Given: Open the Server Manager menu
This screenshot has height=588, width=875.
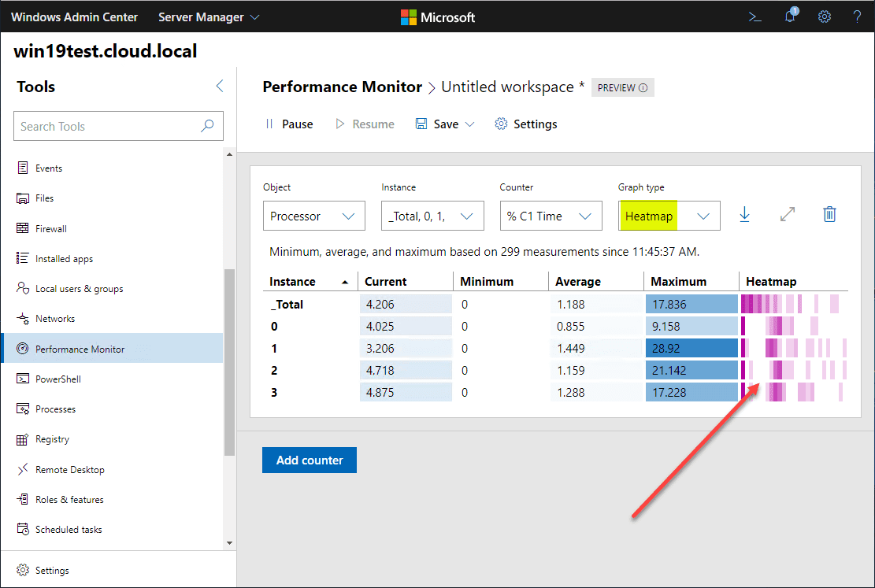Looking at the screenshot, I should (209, 17).
